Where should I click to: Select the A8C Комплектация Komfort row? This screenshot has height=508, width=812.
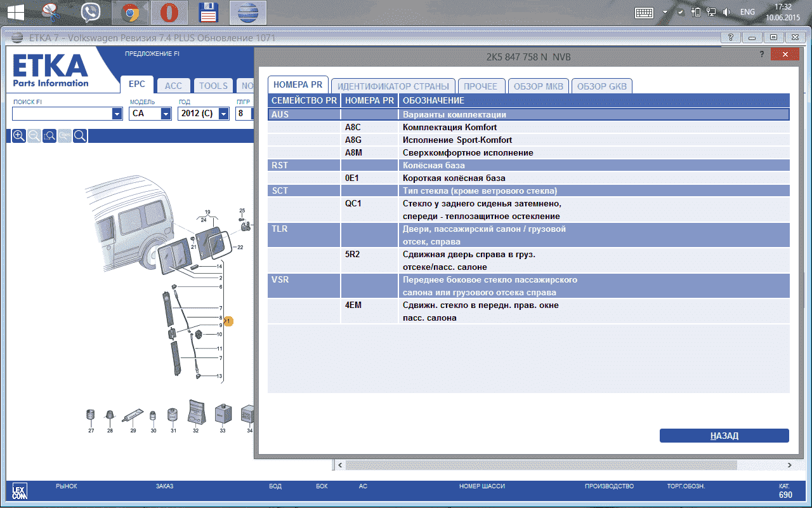pyautogui.click(x=528, y=127)
